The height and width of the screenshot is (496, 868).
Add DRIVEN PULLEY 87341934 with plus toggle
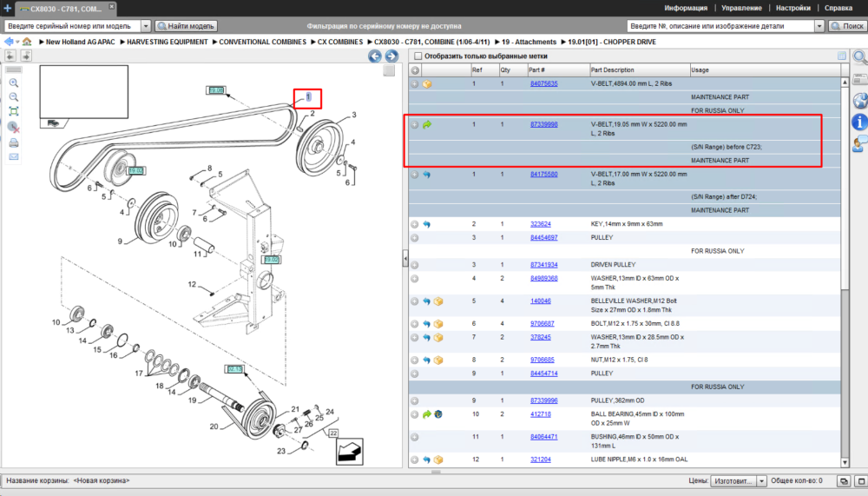(x=415, y=265)
